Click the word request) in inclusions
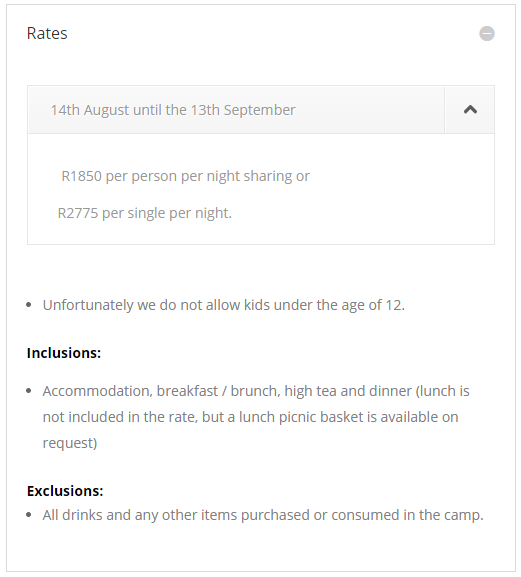This screenshot has height=577, width=521. click(x=70, y=443)
